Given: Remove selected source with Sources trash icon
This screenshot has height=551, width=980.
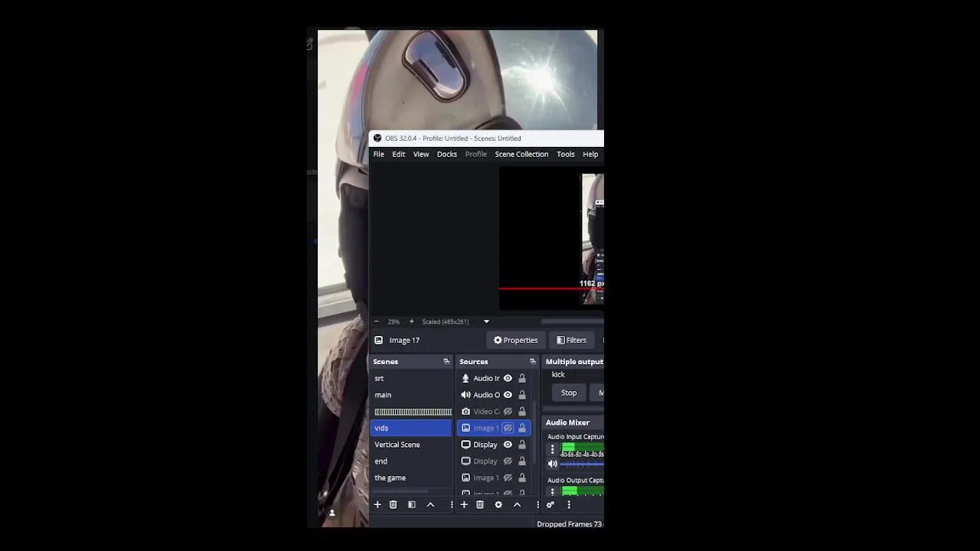Looking at the screenshot, I should pyautogui.click(x=479, y=504).
